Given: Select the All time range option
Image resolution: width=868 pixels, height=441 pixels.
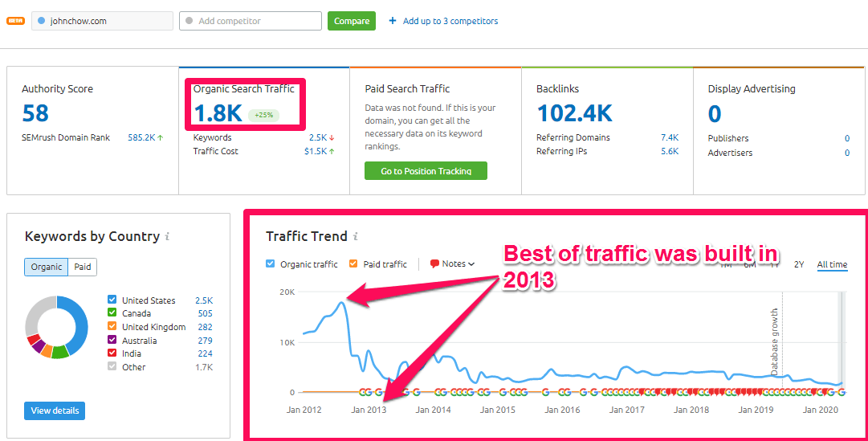Looking at the screenshot, I should pyautogui.click(x=832, y=264).
